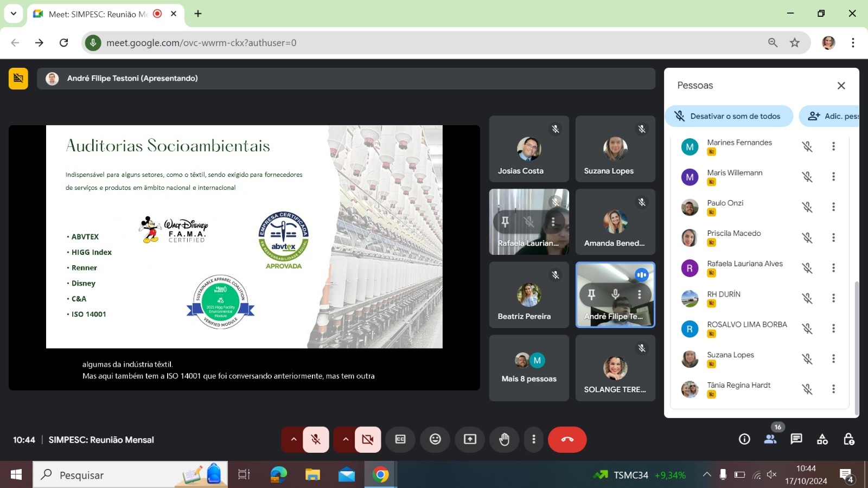The width and height of the screenshot is (868, 488).
Task: Expand audio settings arrow beside microphone
Action: [293, 439]
